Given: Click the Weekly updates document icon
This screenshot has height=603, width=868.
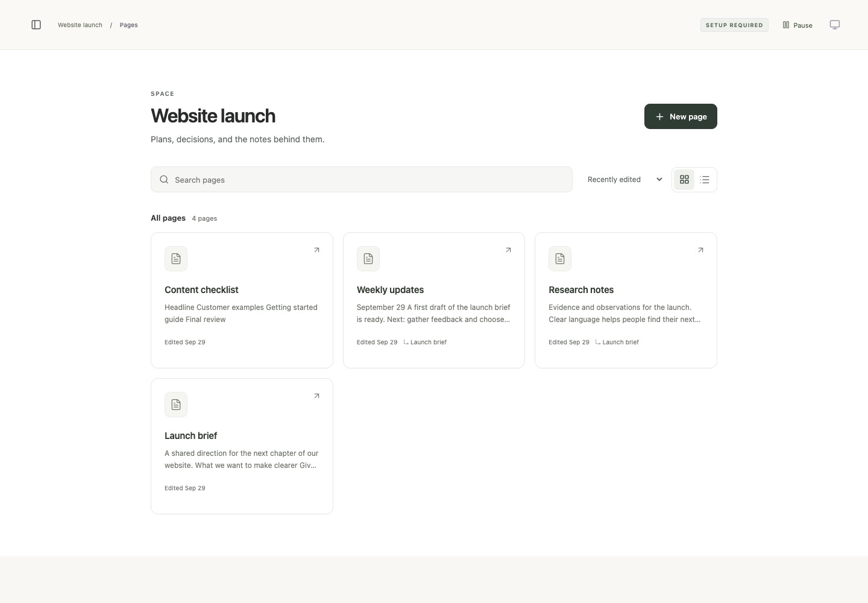Looking at the screenshot, I should click(x=368, y=259).
